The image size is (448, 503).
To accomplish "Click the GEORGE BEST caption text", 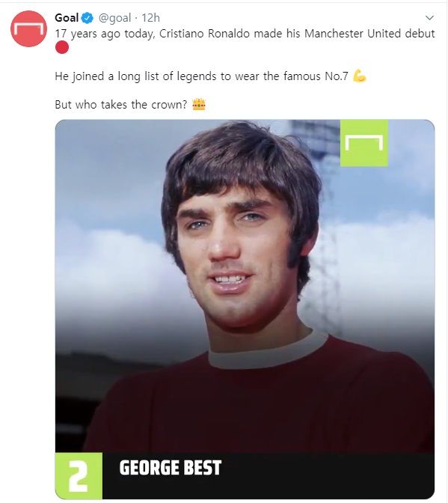I will coord(171,468).
